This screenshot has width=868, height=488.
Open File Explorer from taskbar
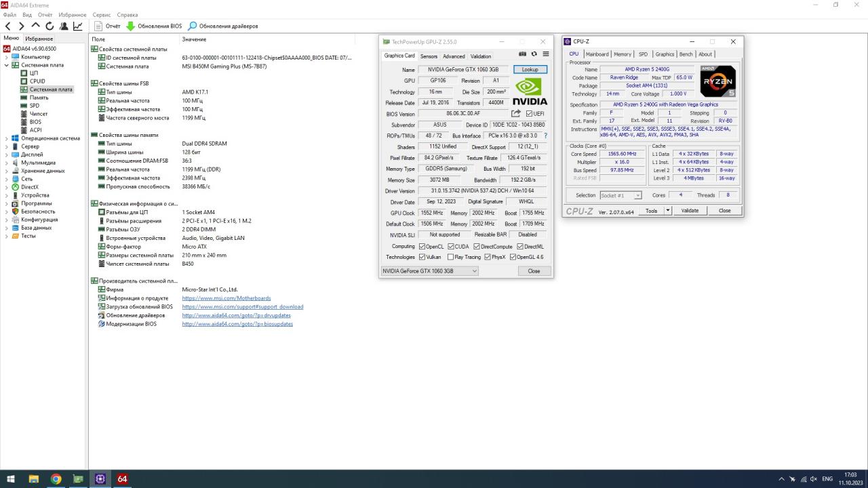click(34, 479)
